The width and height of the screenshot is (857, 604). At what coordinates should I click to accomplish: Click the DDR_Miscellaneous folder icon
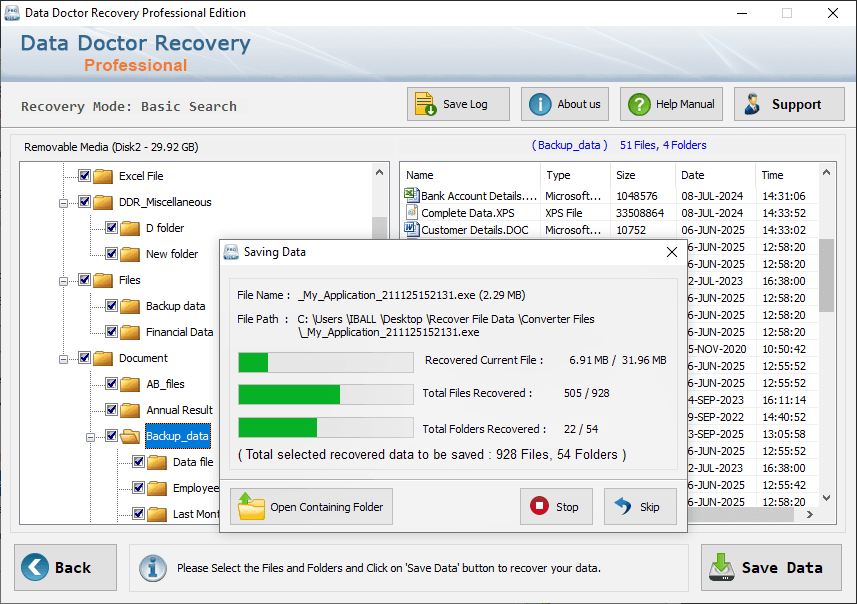click(x=103, y=202)
